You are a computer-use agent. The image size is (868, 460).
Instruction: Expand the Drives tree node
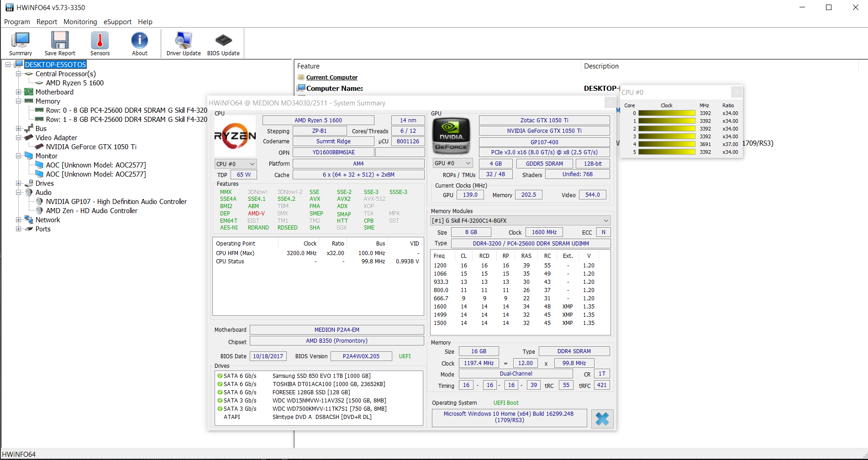point(18,183)
